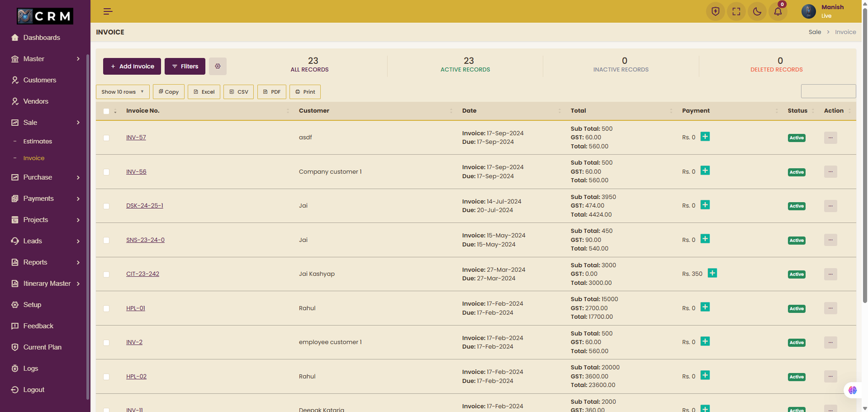The image size is (868, 412).
Task: Open invoice link INV-57
Action: point(136,138)
